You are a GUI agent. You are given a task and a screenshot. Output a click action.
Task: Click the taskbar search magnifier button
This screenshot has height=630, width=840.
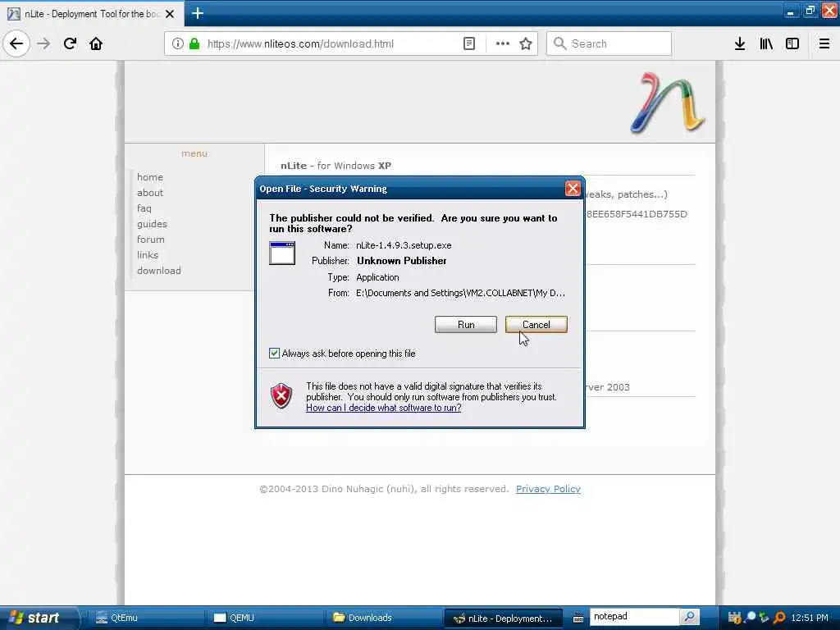[x=689, y=617]
